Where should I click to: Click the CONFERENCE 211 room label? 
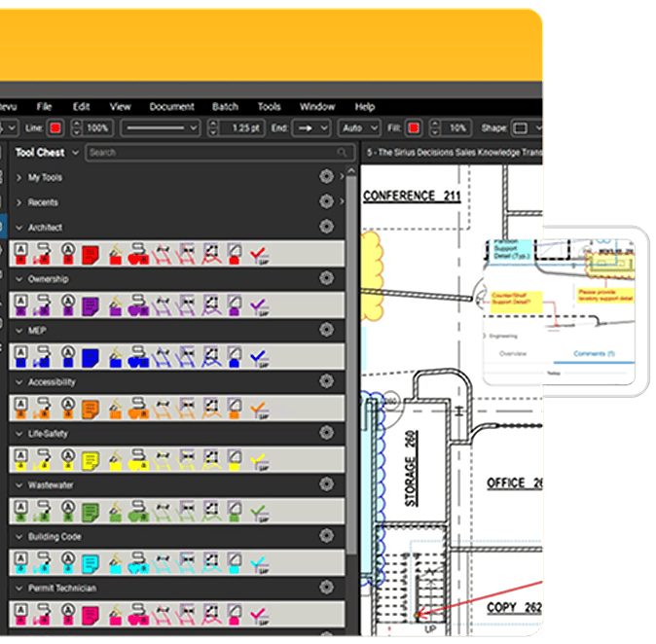click(412, 197)
